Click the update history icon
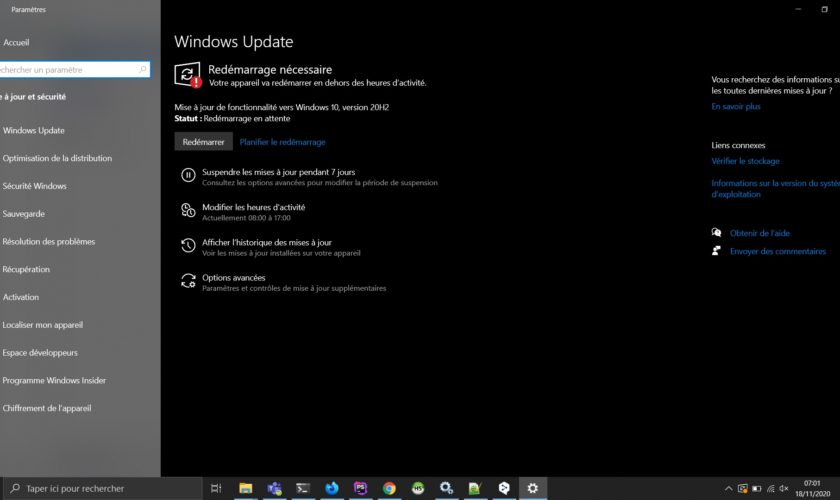This screenshot has width=840, height=500. tap(187, 246)
